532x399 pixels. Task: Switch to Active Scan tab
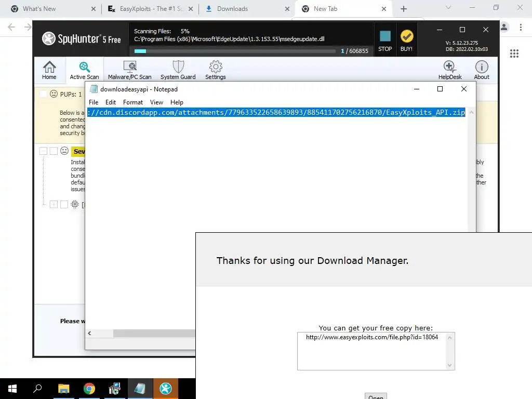tap(85, 70)
